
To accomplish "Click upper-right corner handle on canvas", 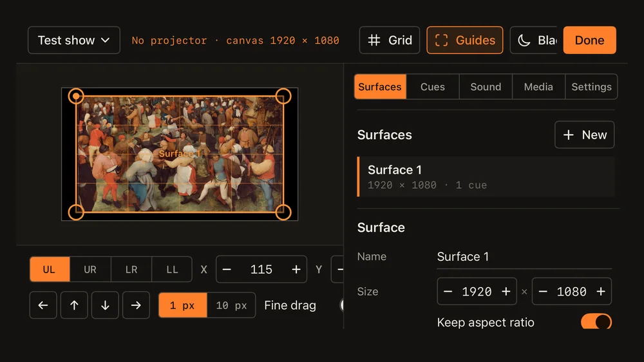I will pyautogui.click(x=283, y=97).
